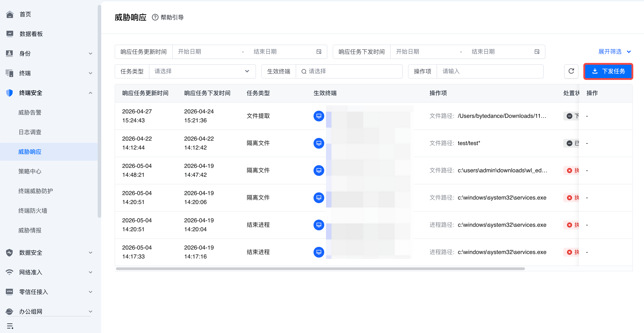Open calendar icon of 响应任务下发时间 filter

pyautogui.click(x=537, y=52)
